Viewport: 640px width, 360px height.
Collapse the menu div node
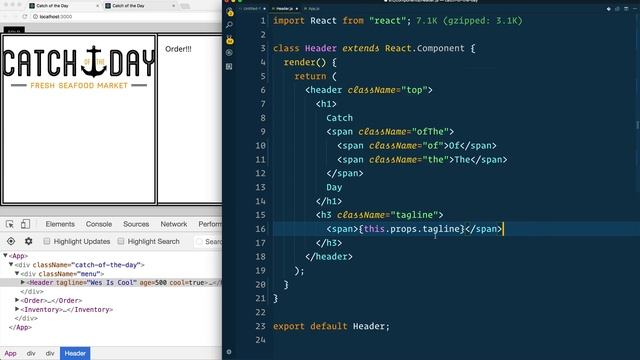(17, 273)
